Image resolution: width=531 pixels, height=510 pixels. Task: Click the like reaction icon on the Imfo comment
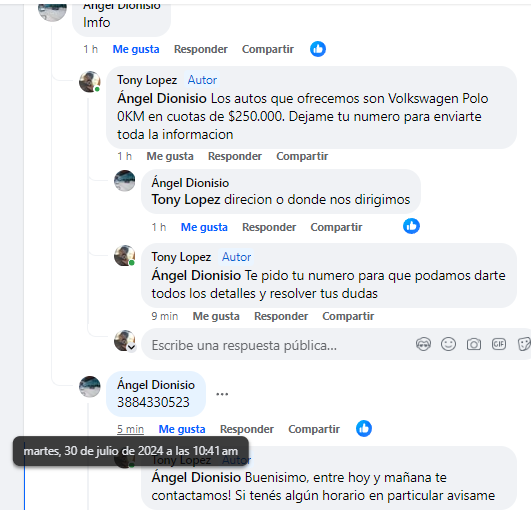point(318,49)
